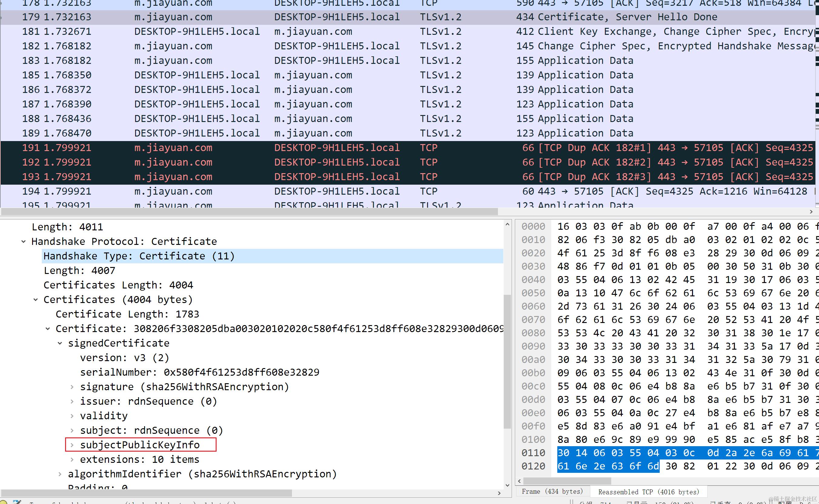Click hex offset 0000 row

coord(534,226)
